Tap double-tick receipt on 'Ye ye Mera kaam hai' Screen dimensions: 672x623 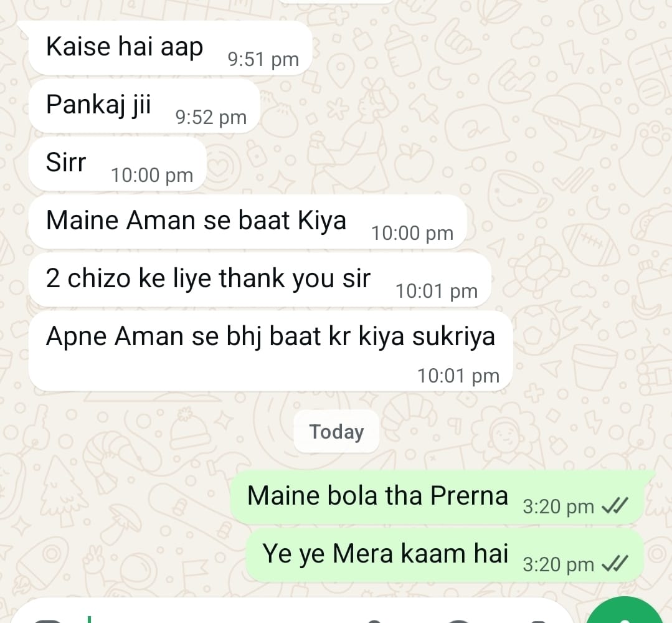click(x=615, y=563)
